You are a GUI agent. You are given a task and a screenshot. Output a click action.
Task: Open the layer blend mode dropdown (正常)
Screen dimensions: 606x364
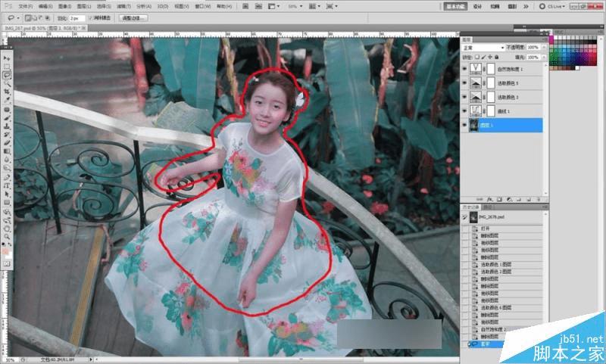[x=483, y=48]
